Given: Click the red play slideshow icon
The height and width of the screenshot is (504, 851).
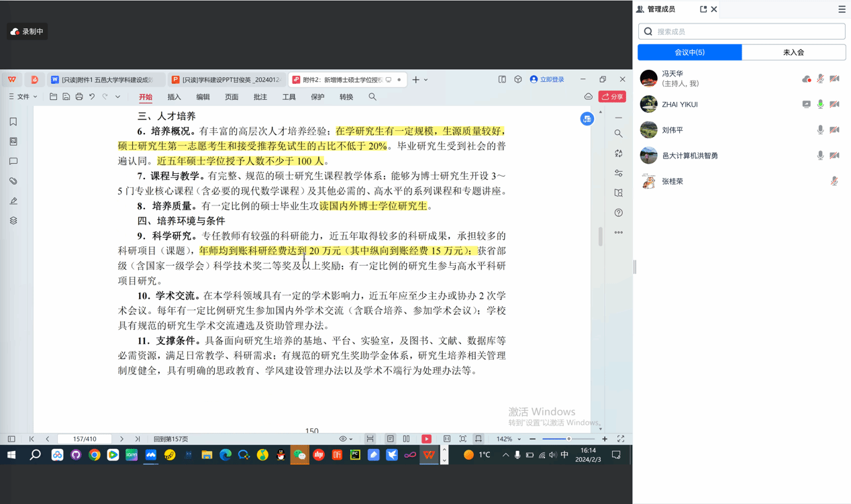Looking at the screenshot, I should 426,439.
